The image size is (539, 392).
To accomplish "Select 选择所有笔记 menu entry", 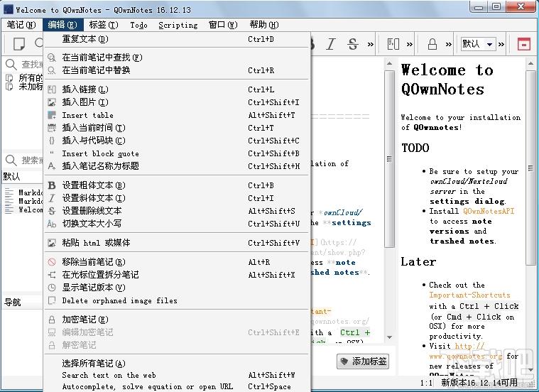I will click(x=177, y=364).
